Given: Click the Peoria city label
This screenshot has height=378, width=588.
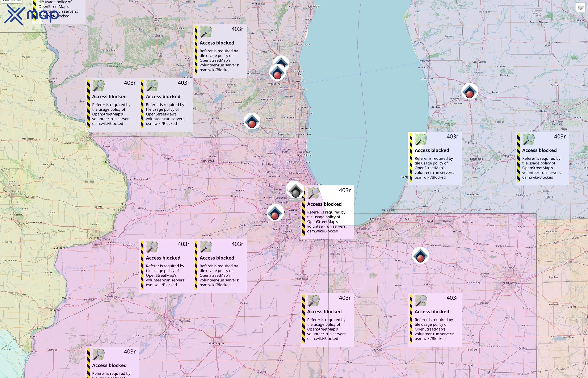Looking at the screenshot, I should 171,322.
